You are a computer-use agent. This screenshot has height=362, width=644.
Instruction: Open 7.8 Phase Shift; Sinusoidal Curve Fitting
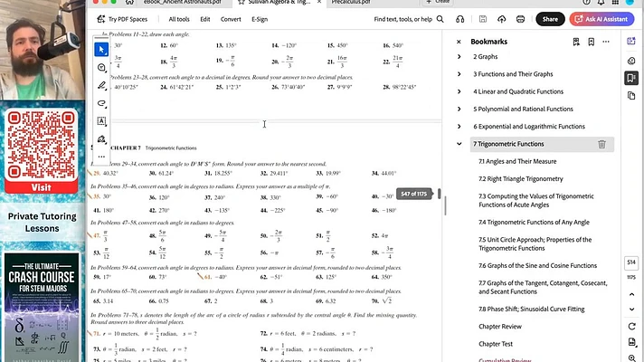pyautogui.click(x=532, y=309)
